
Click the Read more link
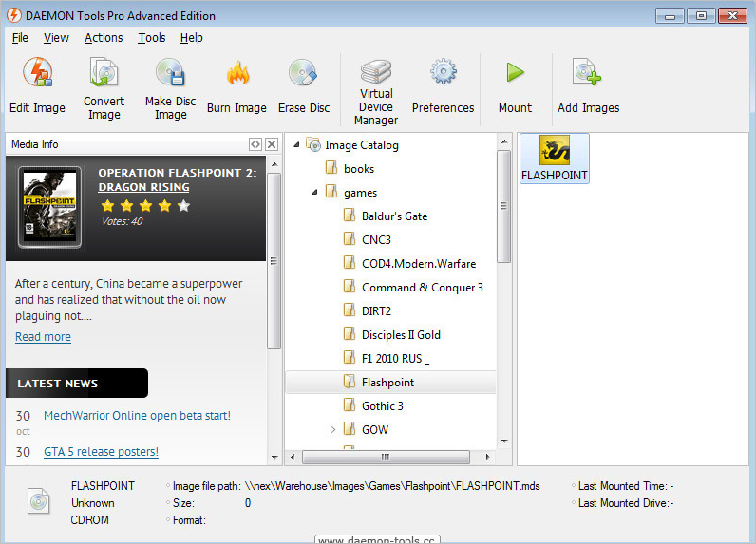[x=43, y=336]
